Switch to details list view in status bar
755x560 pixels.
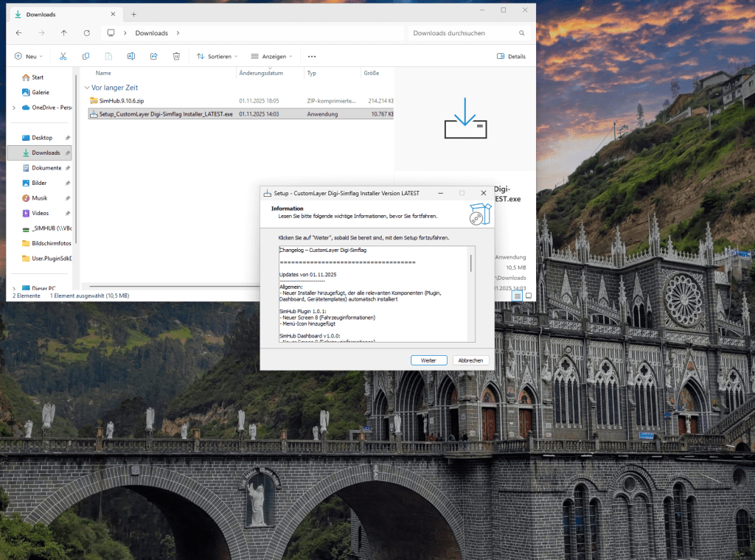[518, 295]
